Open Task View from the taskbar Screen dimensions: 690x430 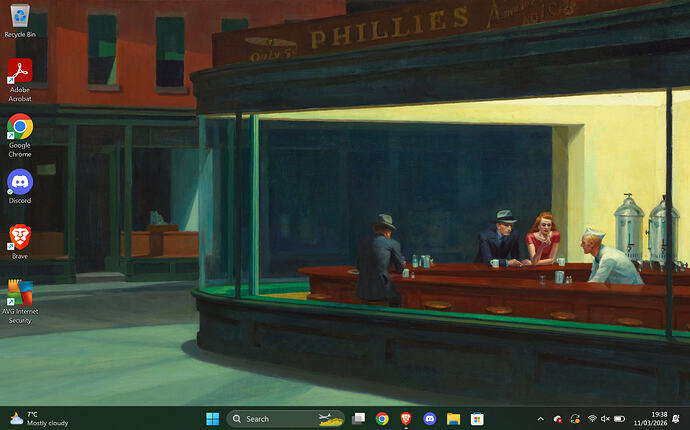coord(359,419)
